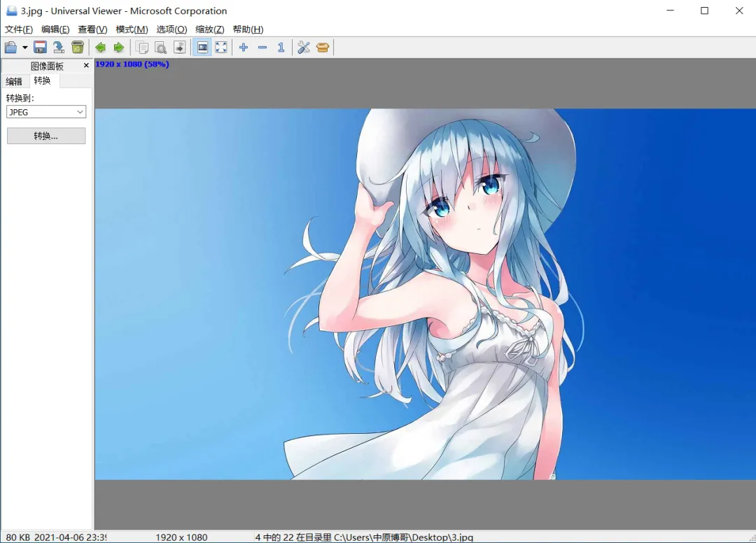Open the 缩放(Z) menu
This screenshot has height=543, width=756.
point(210,29)
